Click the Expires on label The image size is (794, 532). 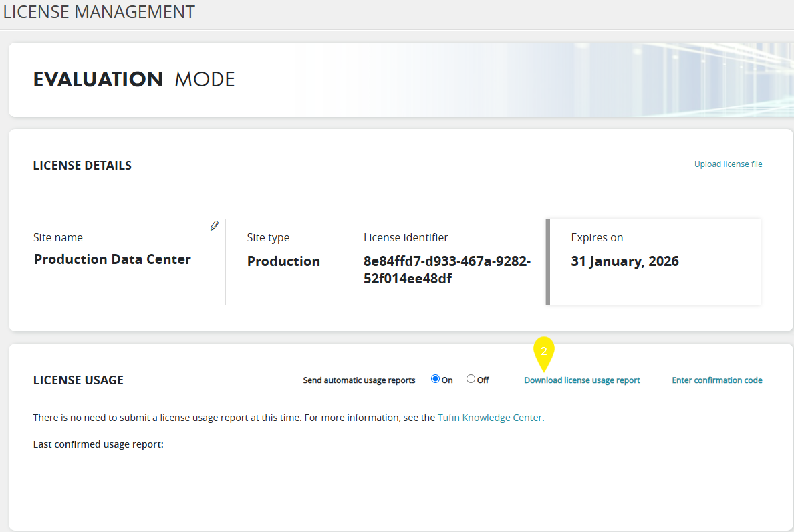tap(597, 238)
